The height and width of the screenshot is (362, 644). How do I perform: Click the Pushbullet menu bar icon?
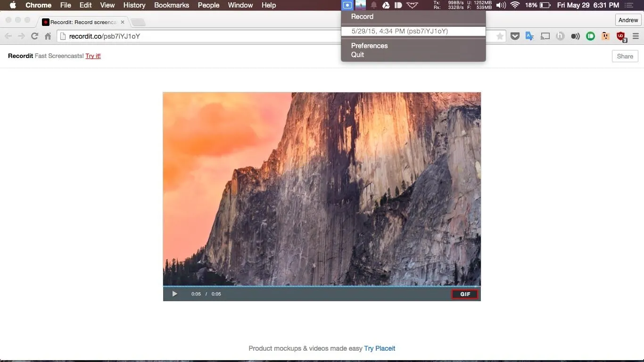coord(398,5)
